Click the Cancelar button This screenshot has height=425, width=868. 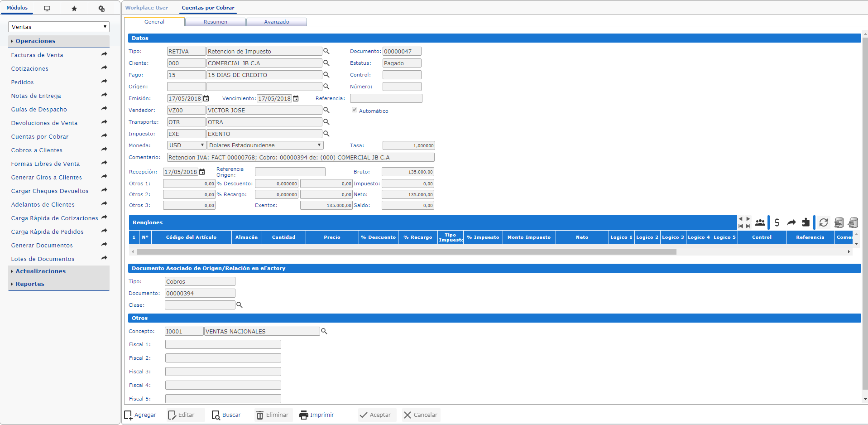point(421,415)
